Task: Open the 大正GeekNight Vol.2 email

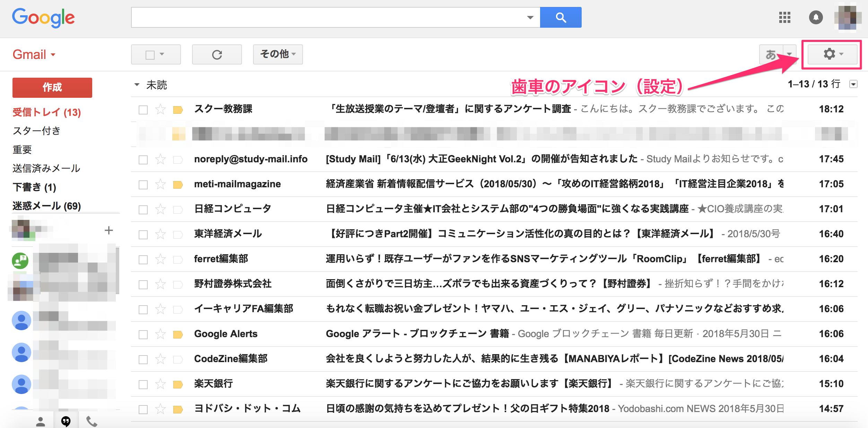Action: [x=494, y=159]
